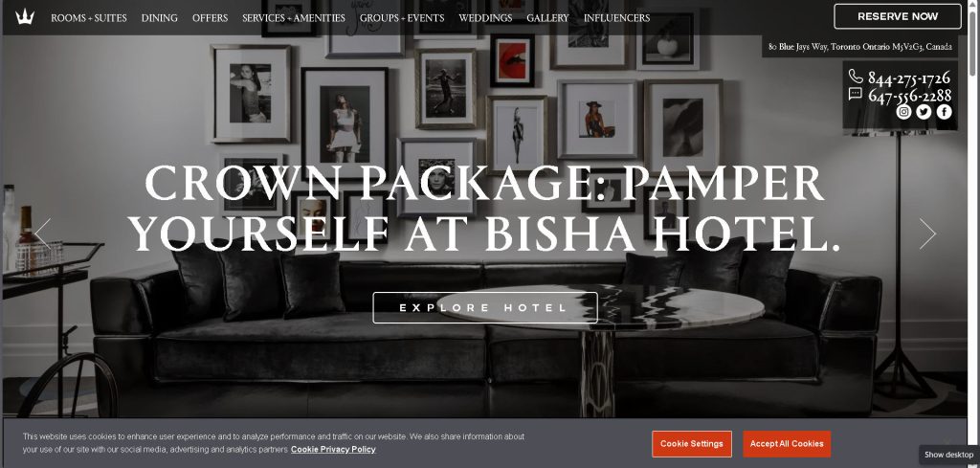Viewport: 980px width, 468px height.
Task: Accept All Cookies in banner
Action: 787,444
